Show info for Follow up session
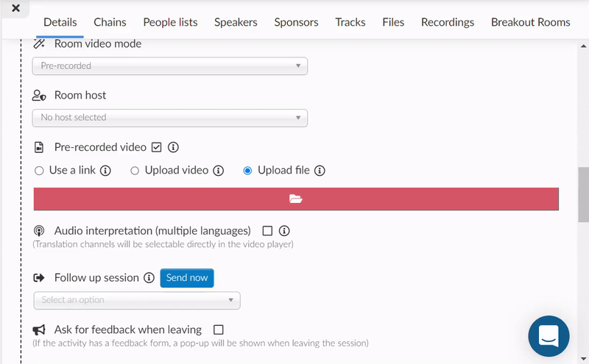 click(149, 278)
